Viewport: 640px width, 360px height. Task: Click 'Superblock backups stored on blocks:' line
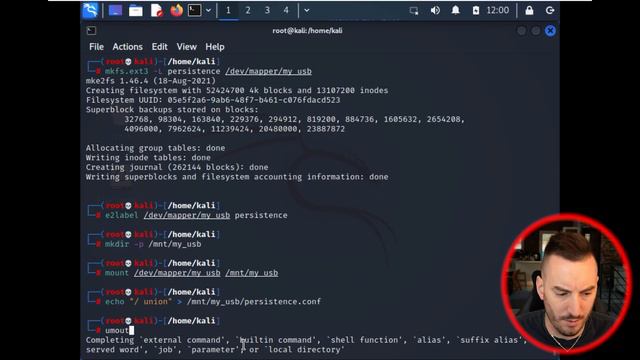pyautogui.click(x=172, y=110)
